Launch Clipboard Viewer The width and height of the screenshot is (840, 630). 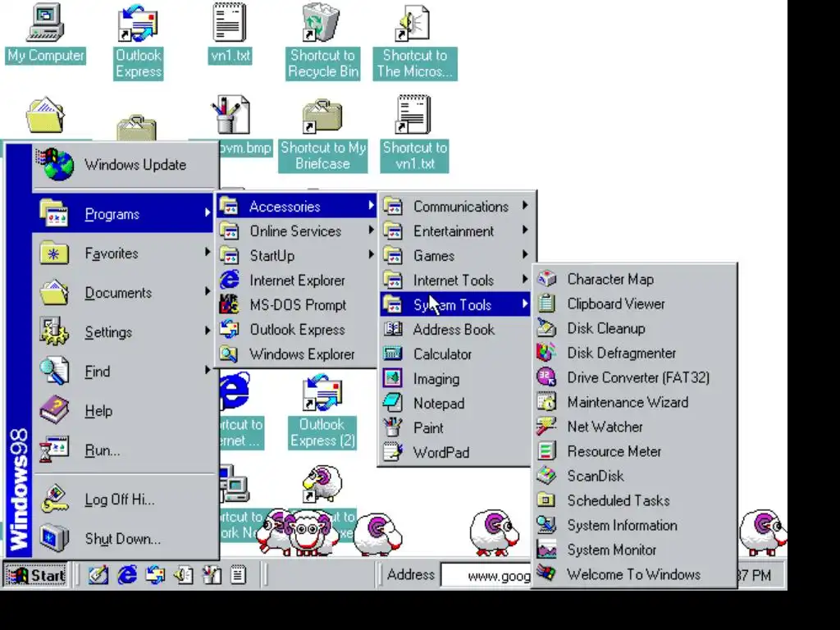point(634,304)
